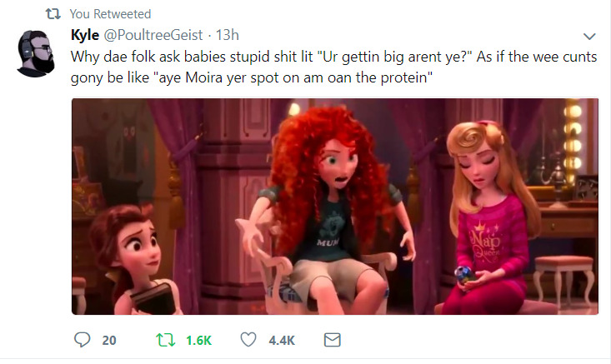View 1.6K retweets count
The image size is (611, 364).
click(x=198, y=340)
